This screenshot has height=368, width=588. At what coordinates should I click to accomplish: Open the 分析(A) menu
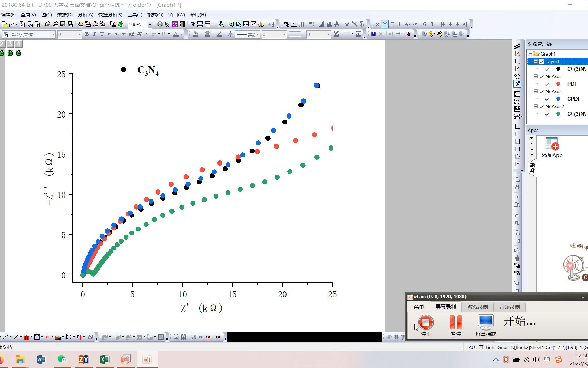tap(85, 15)
